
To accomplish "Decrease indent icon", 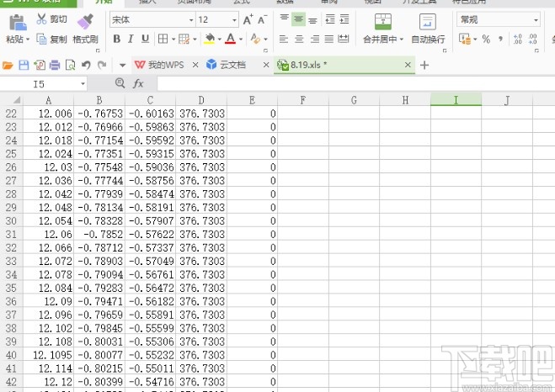I will tap(330, 19).
